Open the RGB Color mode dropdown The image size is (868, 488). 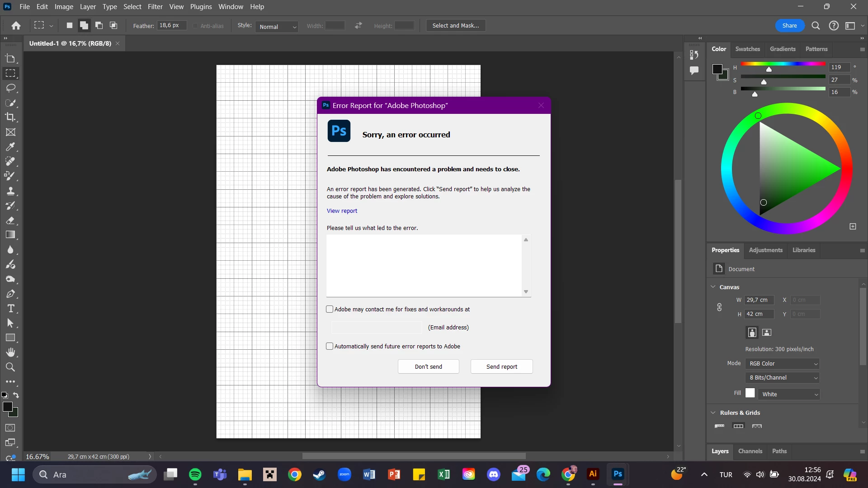pos(783,364)
